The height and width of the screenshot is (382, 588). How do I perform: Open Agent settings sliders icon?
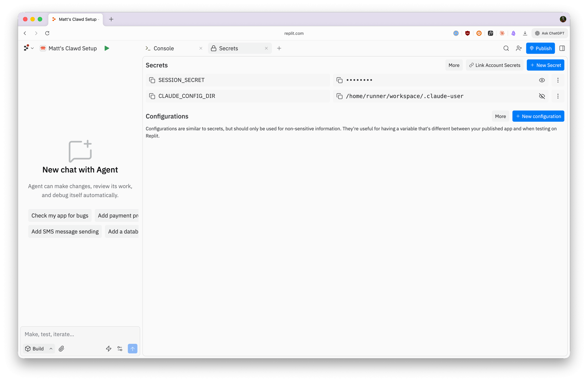pos(120,349)
